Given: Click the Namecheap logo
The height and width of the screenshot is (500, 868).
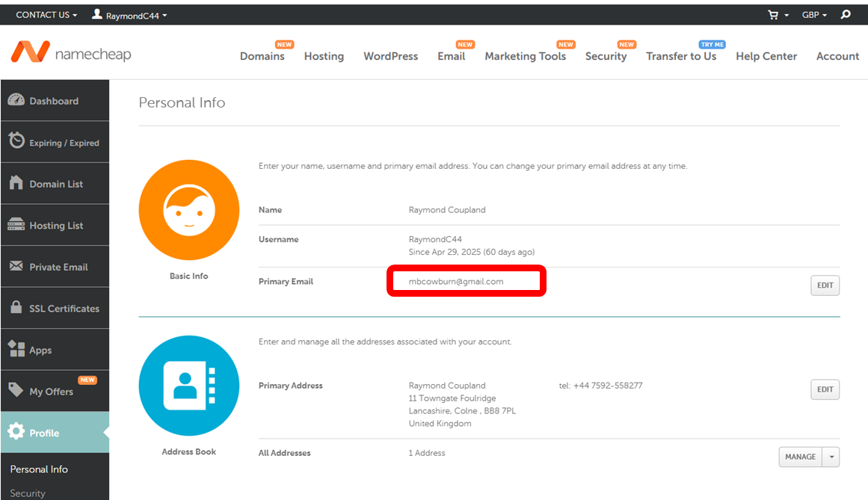Looking at the screenshot, I should 71,52.
